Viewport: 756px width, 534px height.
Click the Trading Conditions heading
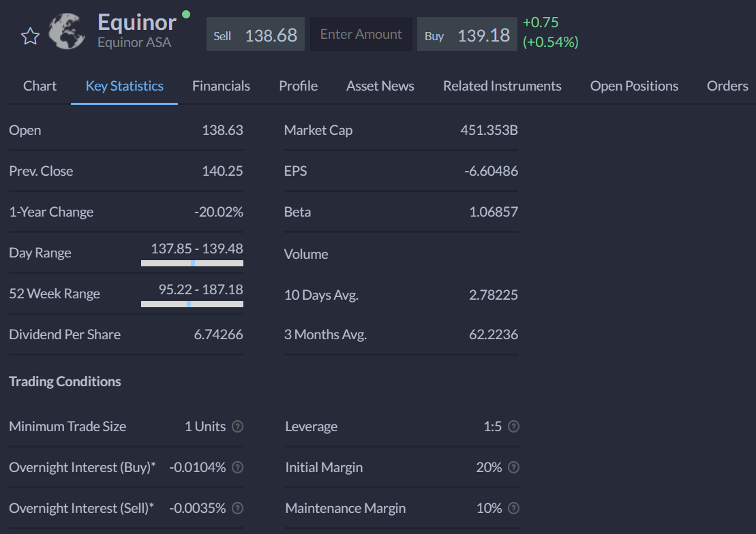pyautogui.click(x=65, y=381)
